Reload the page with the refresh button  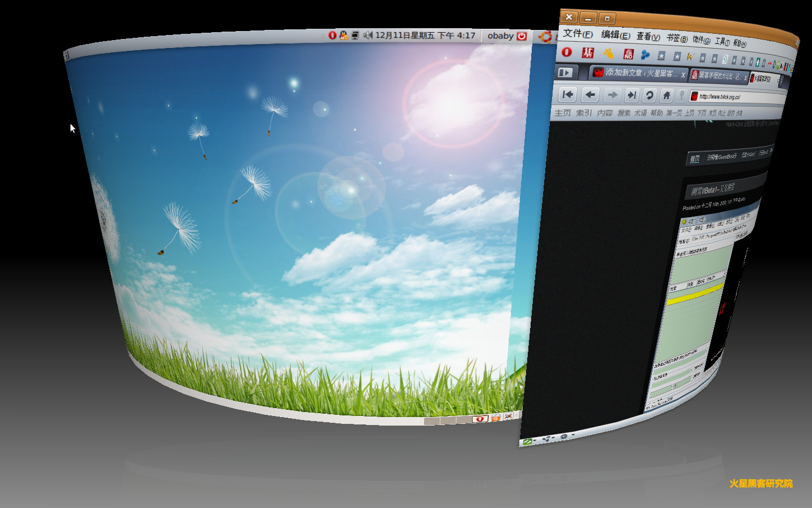(x=649, y=95)
